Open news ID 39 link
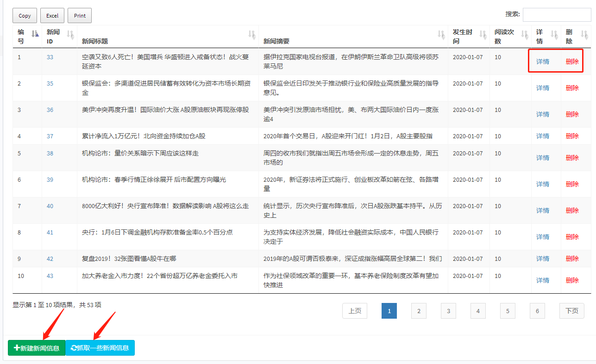596x364 pixels. click(x=50, y=180)
